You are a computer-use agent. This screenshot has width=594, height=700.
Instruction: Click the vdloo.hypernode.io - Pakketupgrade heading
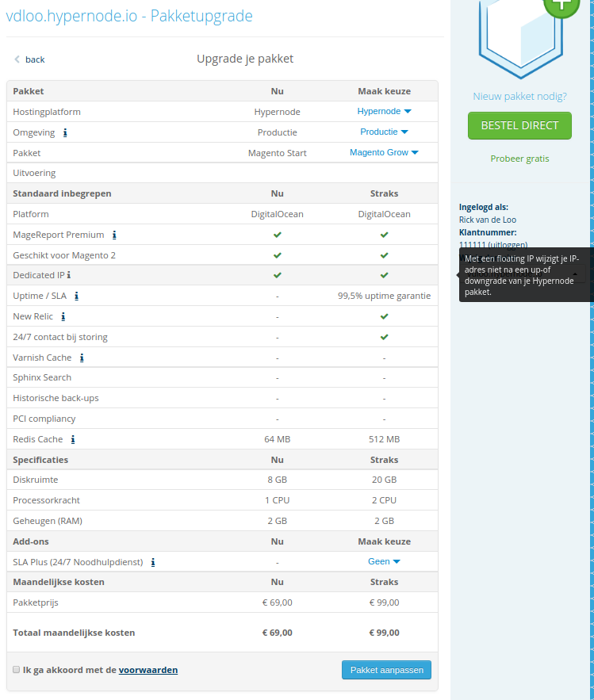129,16
